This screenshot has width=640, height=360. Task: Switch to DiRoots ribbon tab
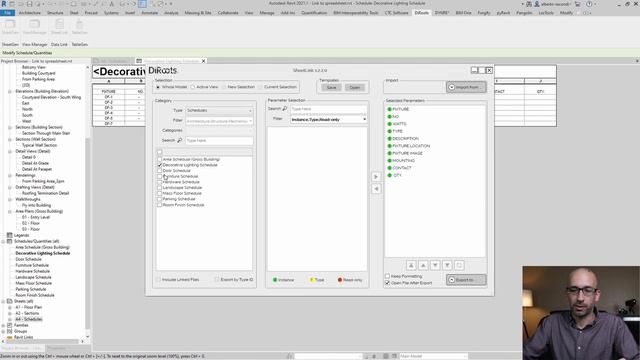[422, 13]
